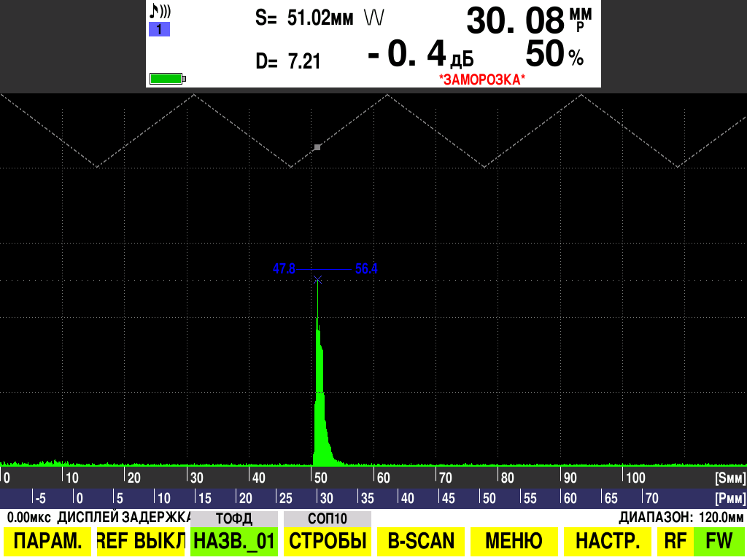Viewport: 747px width, 560px height.
Task: Click the blue X peak marker
Action: [317, 279]
